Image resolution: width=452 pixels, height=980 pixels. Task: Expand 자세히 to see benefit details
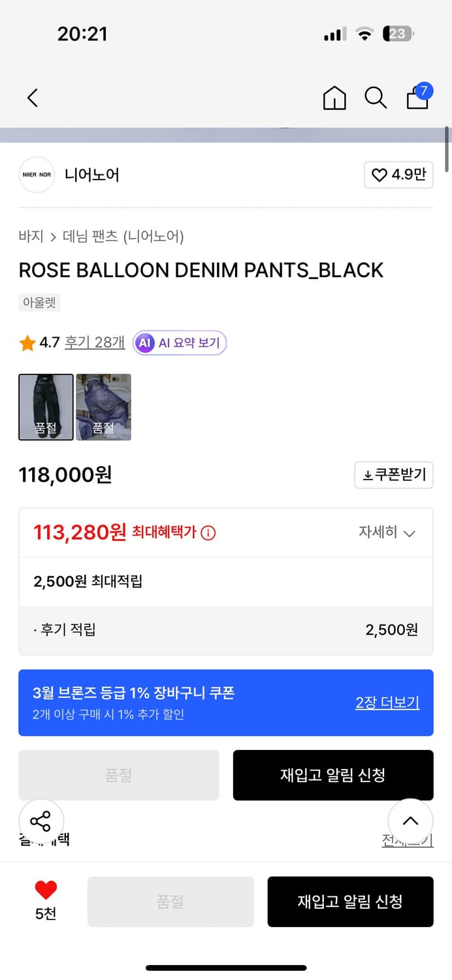[x=391, y=532]
